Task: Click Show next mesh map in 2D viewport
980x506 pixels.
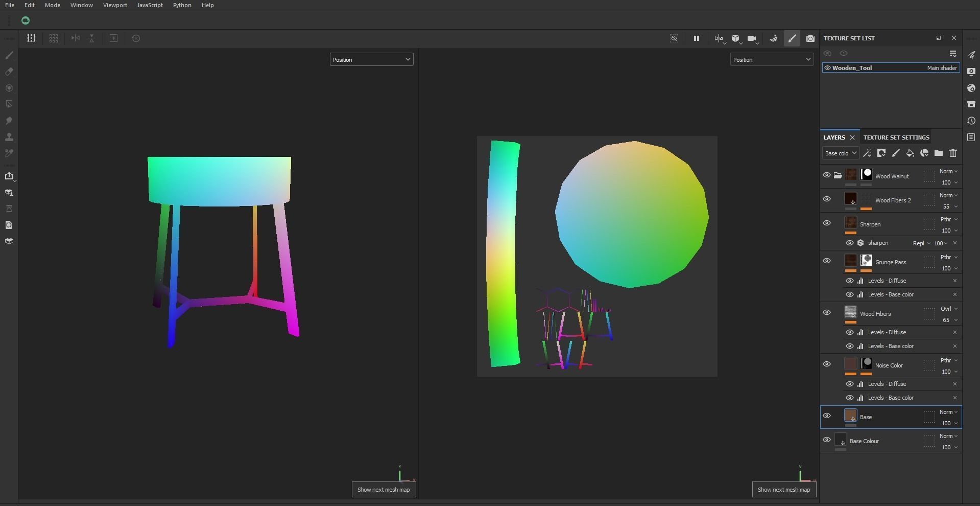Action: [784, 490]
